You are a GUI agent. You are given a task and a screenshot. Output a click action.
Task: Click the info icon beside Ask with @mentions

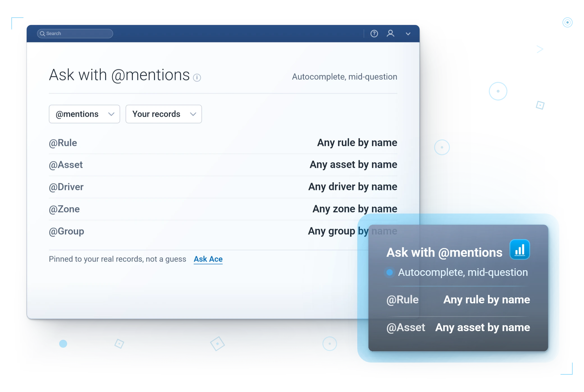click(x=197, y=77)
